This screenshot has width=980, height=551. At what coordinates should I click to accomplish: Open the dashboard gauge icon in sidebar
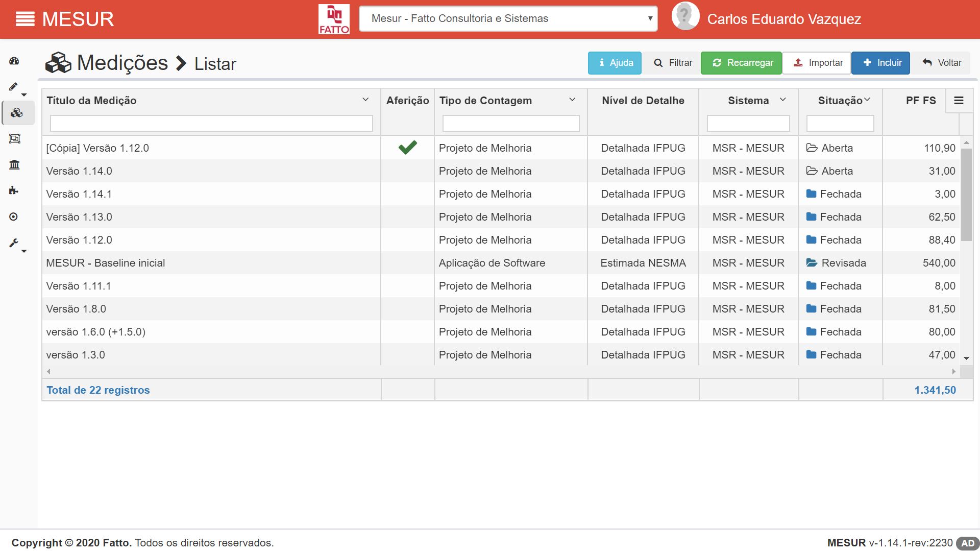coord(14,61)
